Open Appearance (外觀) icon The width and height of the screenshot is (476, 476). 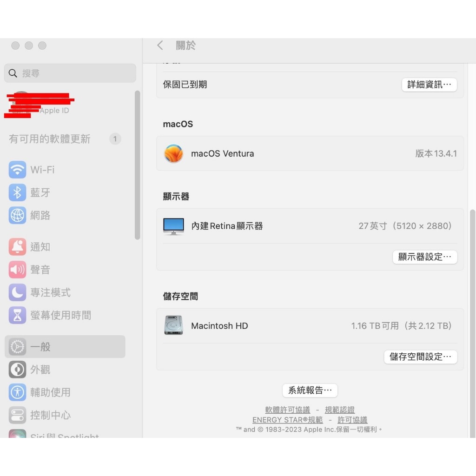(17, 370)
